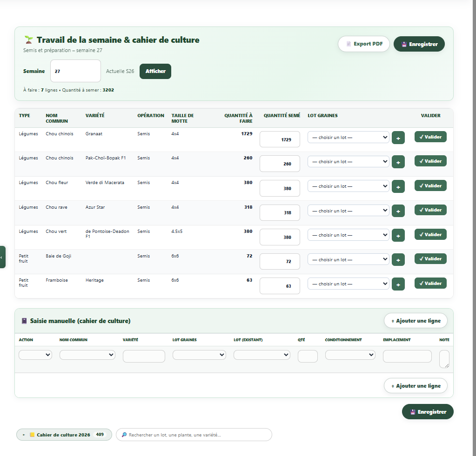Screen dimensions: 476x456
Task: Click plus button on Pak-Choï-Bopak F1 row
Action: [x=398, y=162]
